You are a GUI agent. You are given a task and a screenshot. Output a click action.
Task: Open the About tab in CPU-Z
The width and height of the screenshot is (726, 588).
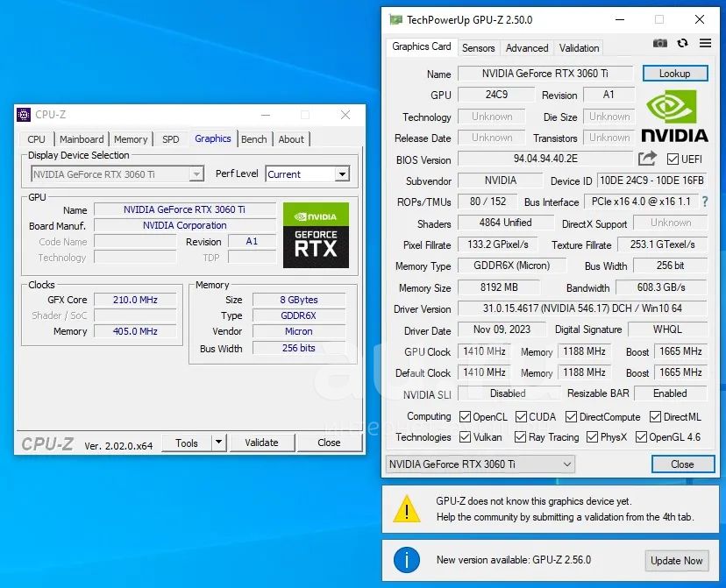click(291, 139)
